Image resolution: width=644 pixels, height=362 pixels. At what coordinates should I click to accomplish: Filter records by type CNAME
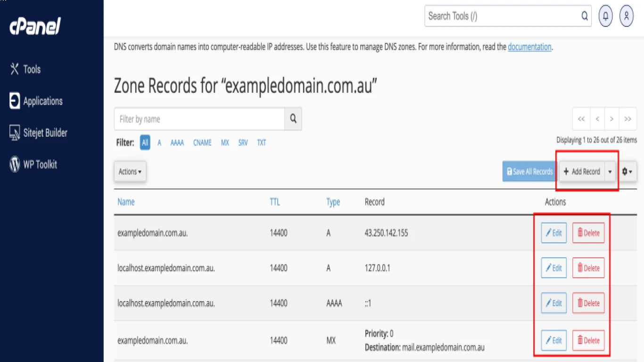(x=202, y=142)
